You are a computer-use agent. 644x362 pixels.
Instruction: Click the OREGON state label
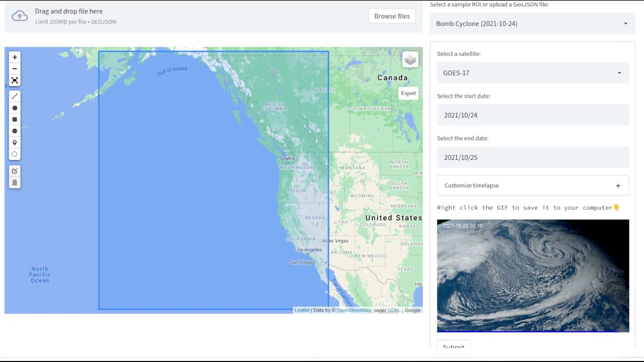[296, 191]
